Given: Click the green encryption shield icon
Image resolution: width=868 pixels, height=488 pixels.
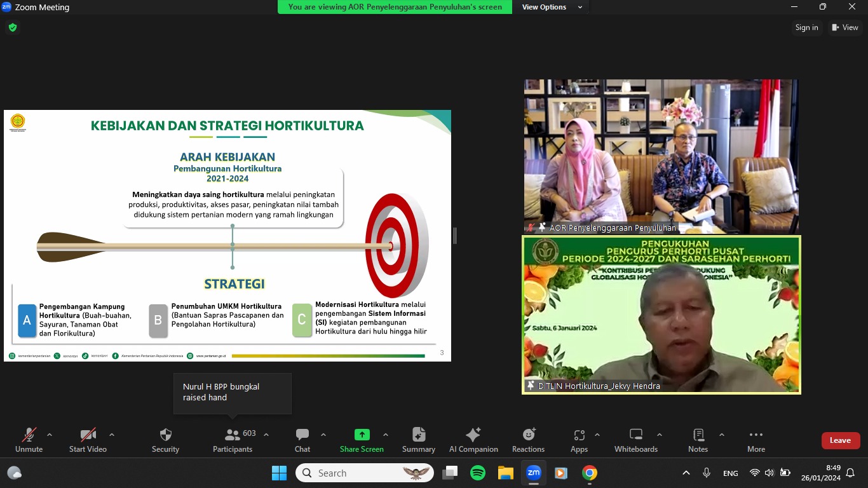Looking at the screenshot, I should pos(13,27).
